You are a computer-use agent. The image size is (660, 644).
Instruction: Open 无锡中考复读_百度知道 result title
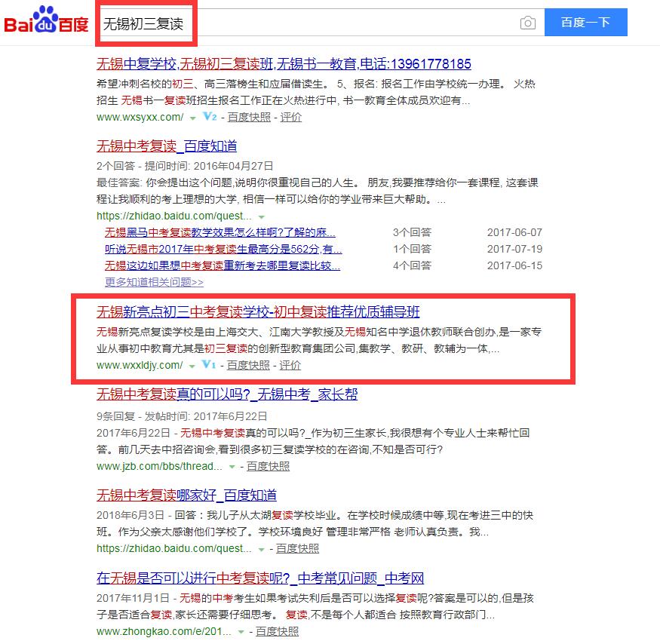click(167, 146)
